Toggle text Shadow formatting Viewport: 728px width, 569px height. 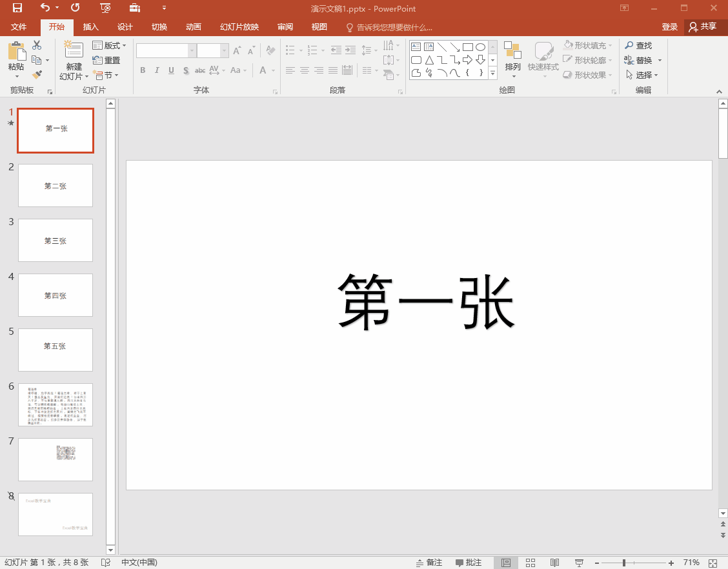tap(186, 70)
